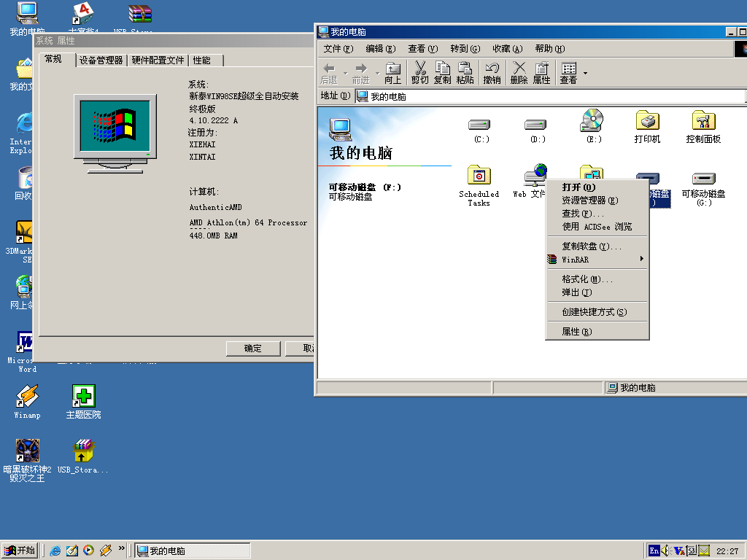
Task: Open the Back button history dropdown arrow
Action: (345, 74)
